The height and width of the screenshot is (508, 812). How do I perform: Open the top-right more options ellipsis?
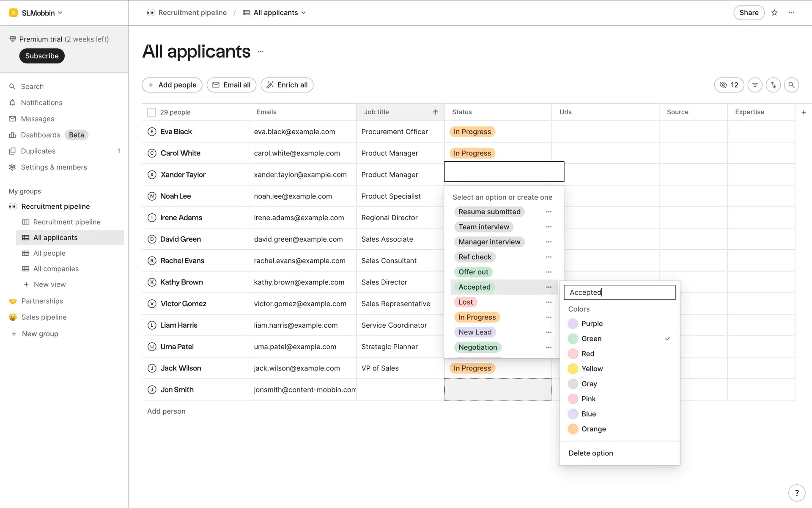coord(792,13)
